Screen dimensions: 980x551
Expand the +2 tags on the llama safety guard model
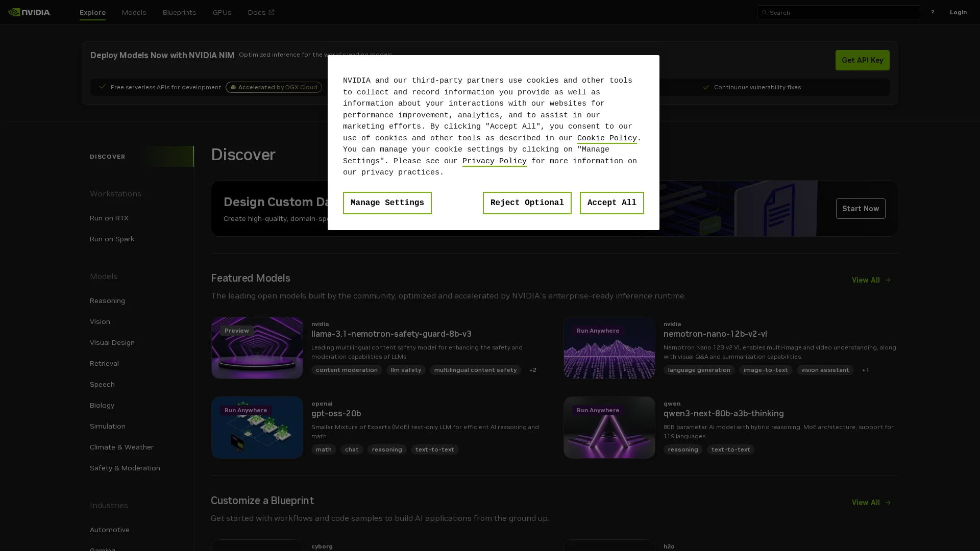(532, 370)
